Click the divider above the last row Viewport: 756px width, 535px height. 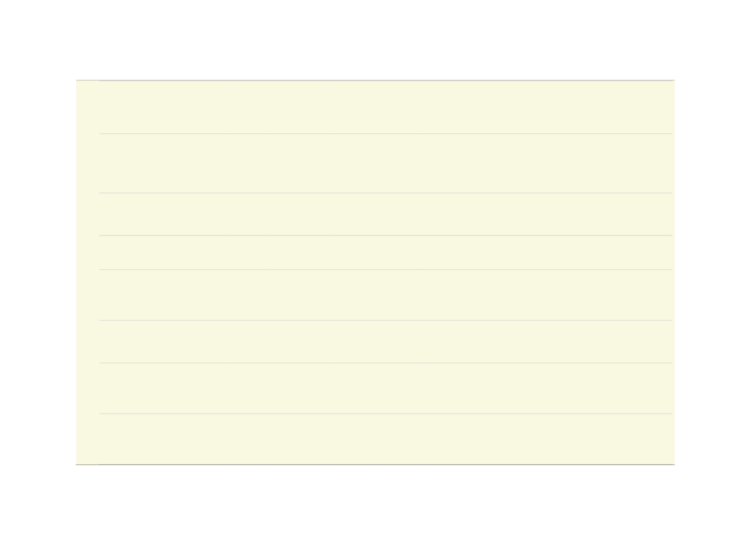point(385,413)
